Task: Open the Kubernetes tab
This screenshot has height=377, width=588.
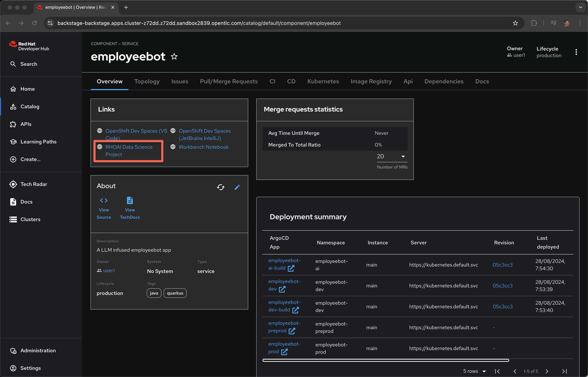Action: click(323, 81)
